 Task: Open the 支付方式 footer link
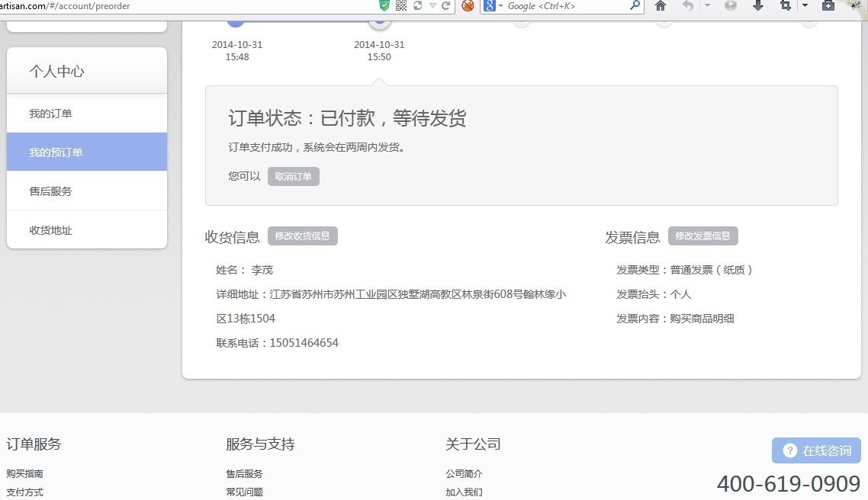click(x=24, y=492)
